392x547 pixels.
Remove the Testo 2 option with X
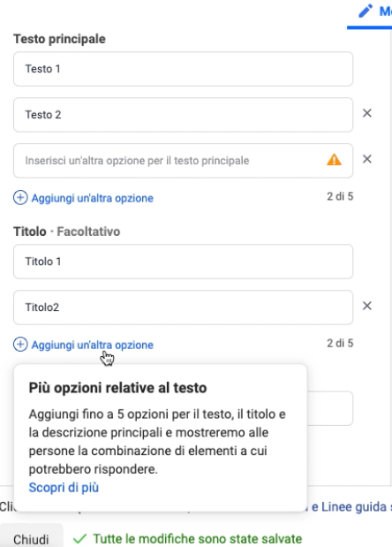click(x=367, y=113)
